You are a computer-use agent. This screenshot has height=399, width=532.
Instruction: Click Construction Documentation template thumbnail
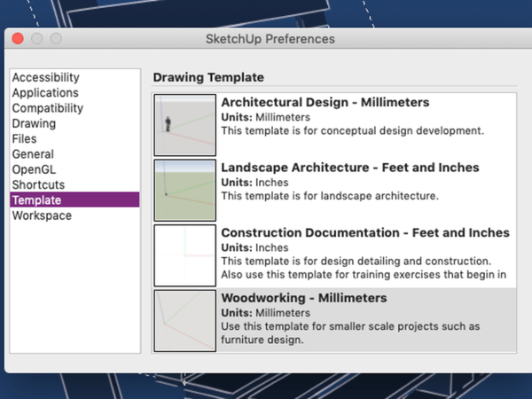click(184, 255)
